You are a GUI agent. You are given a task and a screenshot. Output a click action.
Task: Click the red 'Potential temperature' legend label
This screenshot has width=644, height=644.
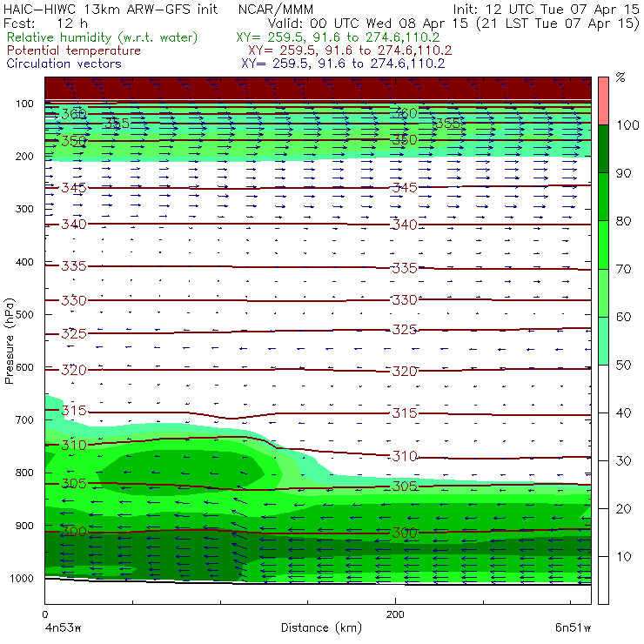point(74,50)
